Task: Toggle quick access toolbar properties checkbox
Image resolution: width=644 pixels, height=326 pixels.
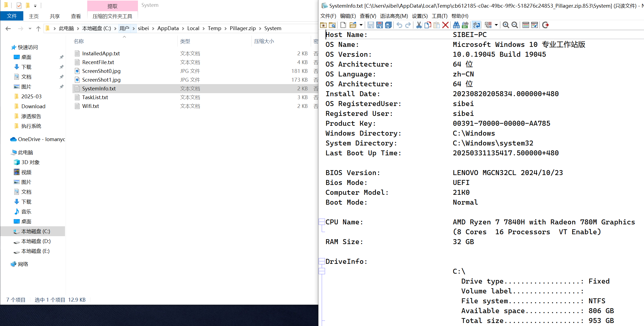Action: tap(19, 5)
